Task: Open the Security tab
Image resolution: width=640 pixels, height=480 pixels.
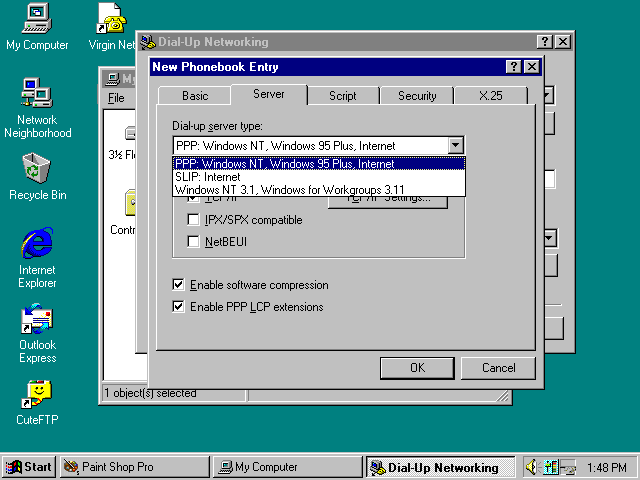Action: pos(417,96)
